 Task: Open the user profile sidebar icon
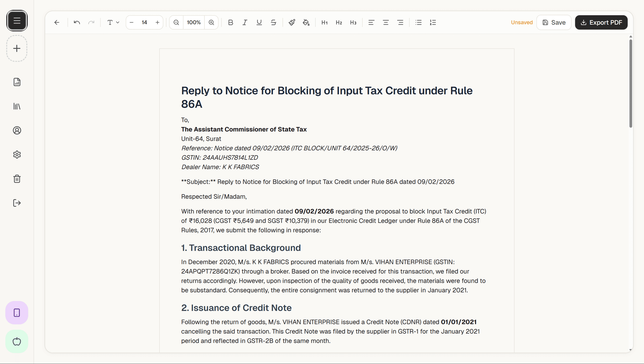[x=17, y=130]
